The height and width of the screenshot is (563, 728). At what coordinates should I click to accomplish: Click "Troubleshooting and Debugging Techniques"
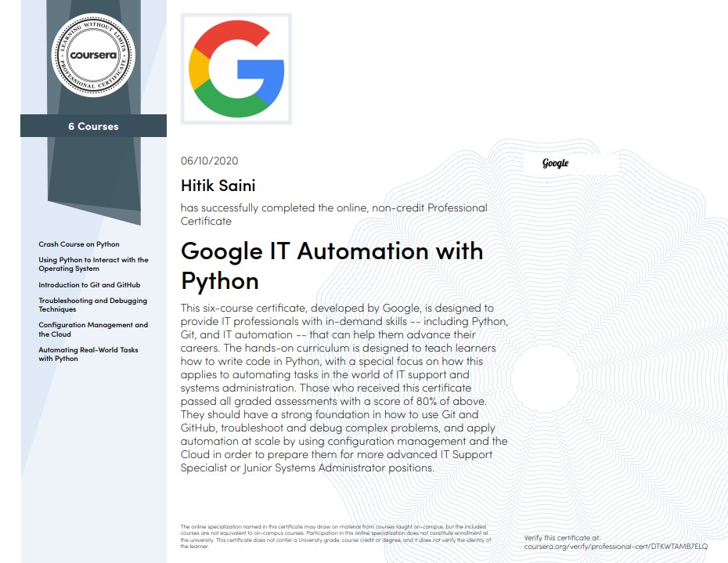click(x=92, y=305)
